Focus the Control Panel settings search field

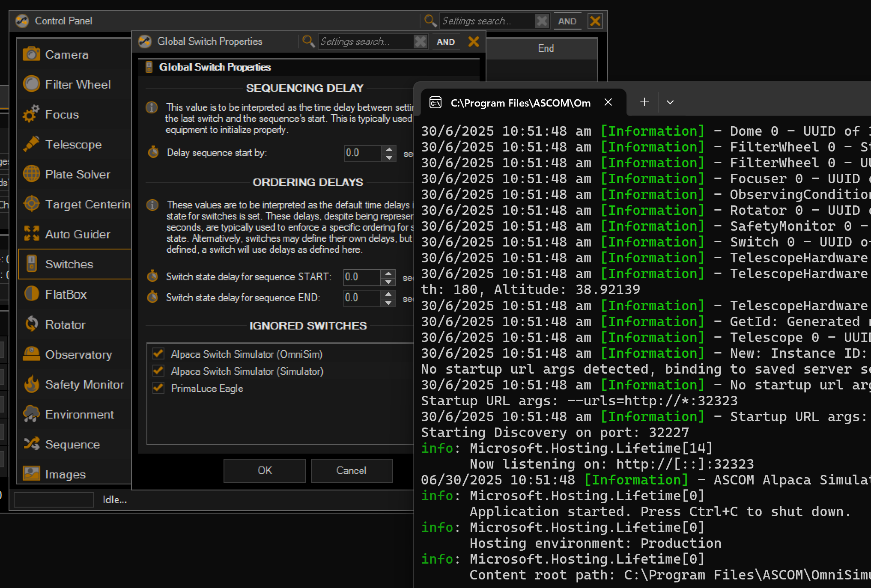coord(487,21)
